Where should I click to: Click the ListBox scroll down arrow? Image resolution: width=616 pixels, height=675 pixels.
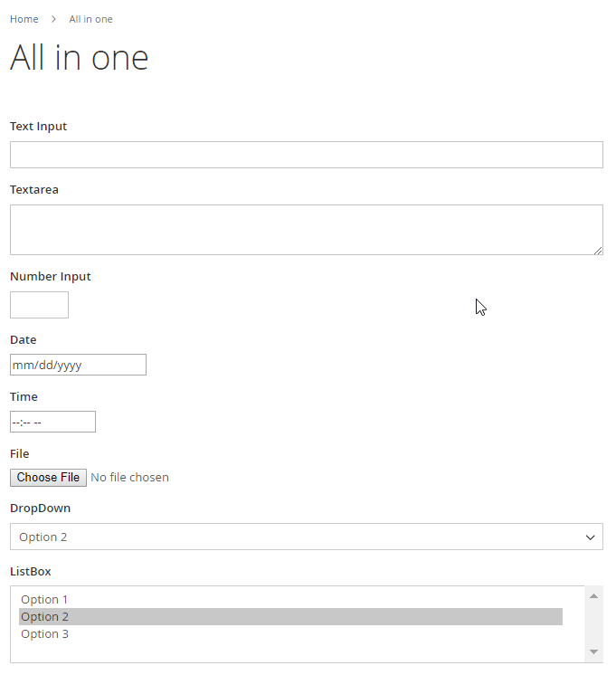tap(593, 651)
